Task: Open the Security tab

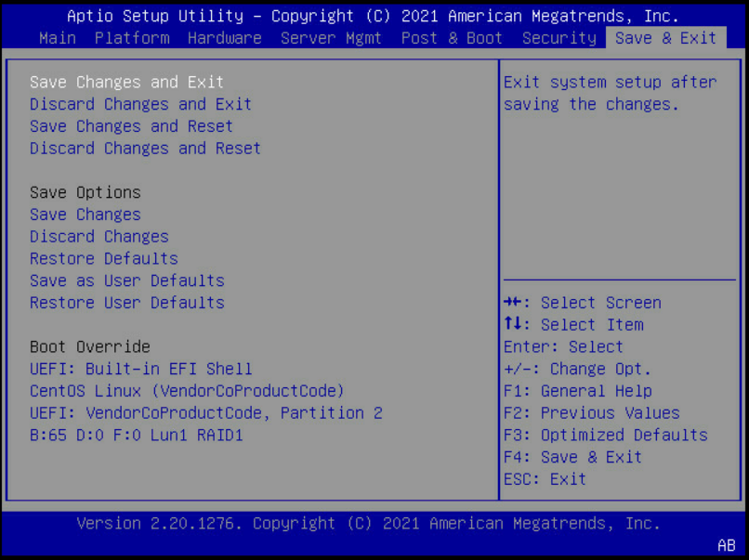Action: point(558,38)
